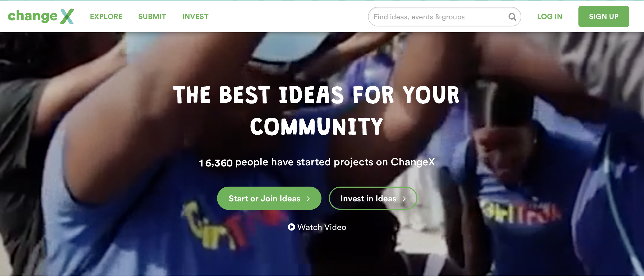Click the "THE BEST IDEAS FOR YOUR" headline
This screenshot has width=644, height=280.
tap(316, 95)
